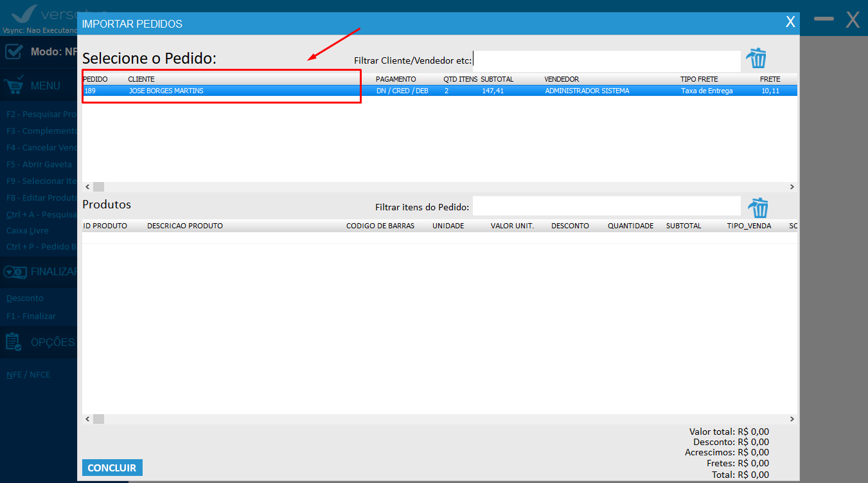
Task: Click the Finalizar money icon
Action: point(14,271)
